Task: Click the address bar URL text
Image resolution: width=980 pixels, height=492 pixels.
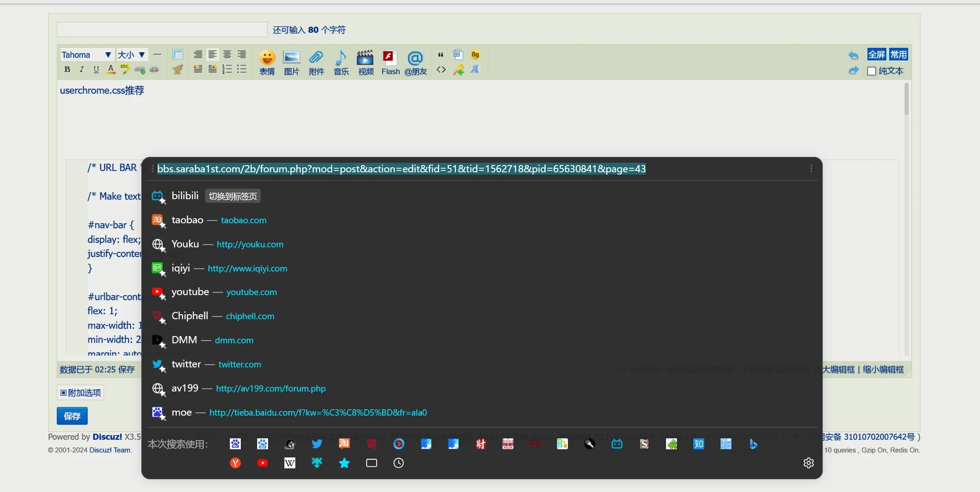Action: click(x=402, y=169)
